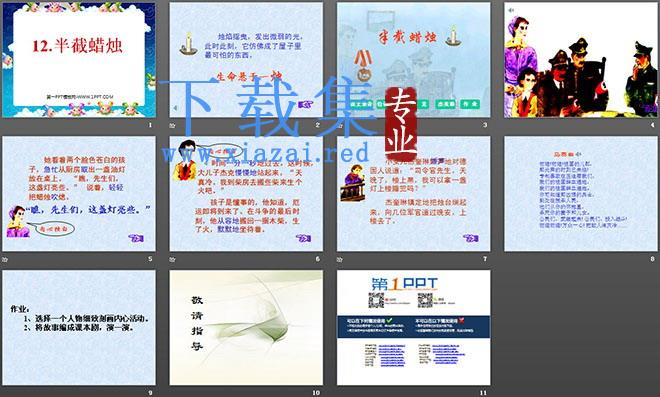Open slide 4 with officers illustration
Image resolution: width=660 pixels, height=397 pixels.
coord(580,60)
